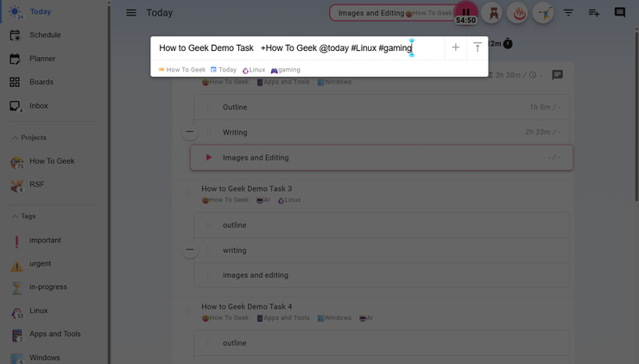
Task: Grab the drag handle of Demo Task 4
Action: coord(187,311)
